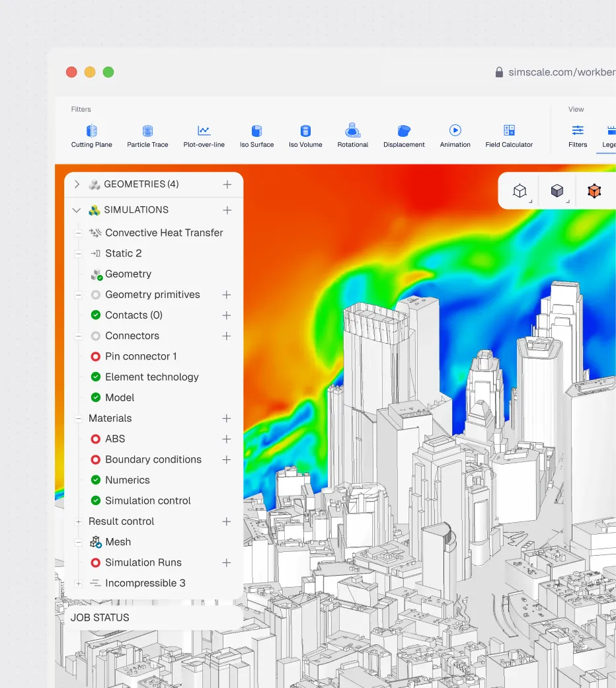Click the Mesh item icon

coord(96,542)
